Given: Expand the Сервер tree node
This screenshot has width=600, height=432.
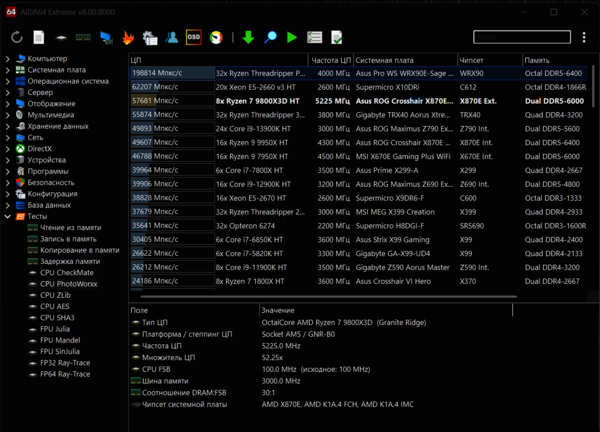Looking at the screenshot, I should (8, 93).
